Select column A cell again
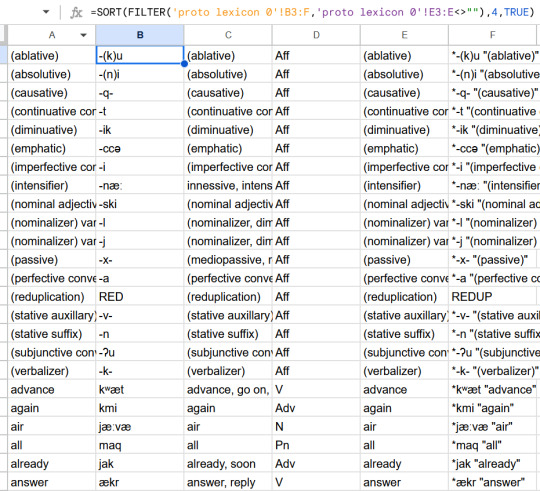Image resolution: width=540 pixels, height=491 pixels. (52, 408)
